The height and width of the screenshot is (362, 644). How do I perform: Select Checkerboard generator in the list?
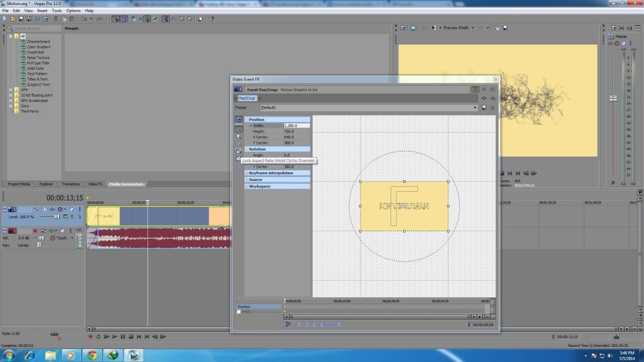pyautogui.click(x=38, y=41)
